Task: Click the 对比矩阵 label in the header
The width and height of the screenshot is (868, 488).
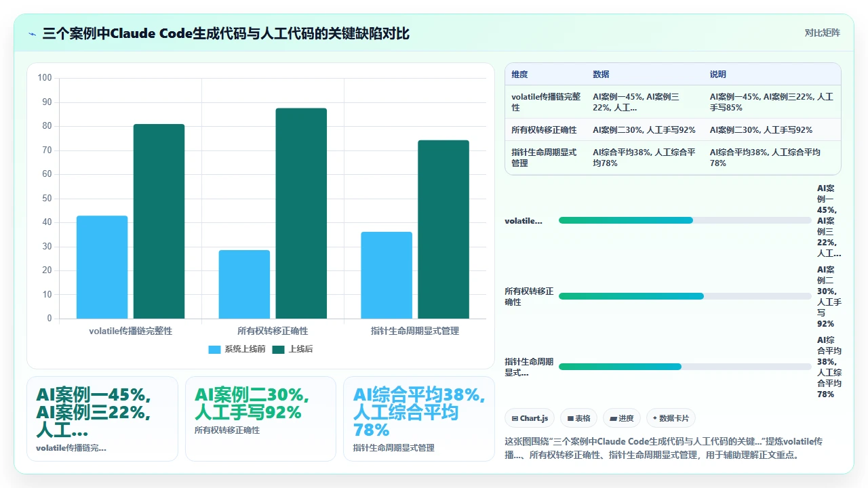Action: tap(822, 33)
